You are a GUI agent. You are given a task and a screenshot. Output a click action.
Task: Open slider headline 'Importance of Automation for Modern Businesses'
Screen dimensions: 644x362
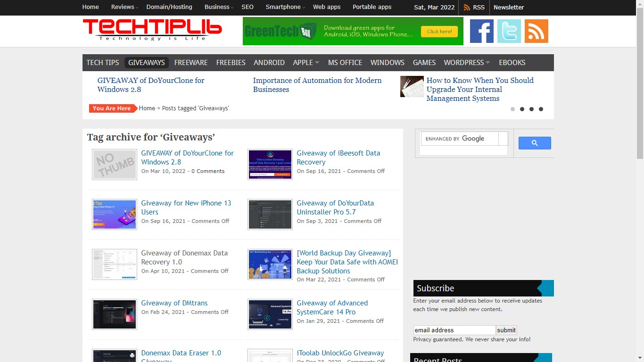tap(317, 85)
